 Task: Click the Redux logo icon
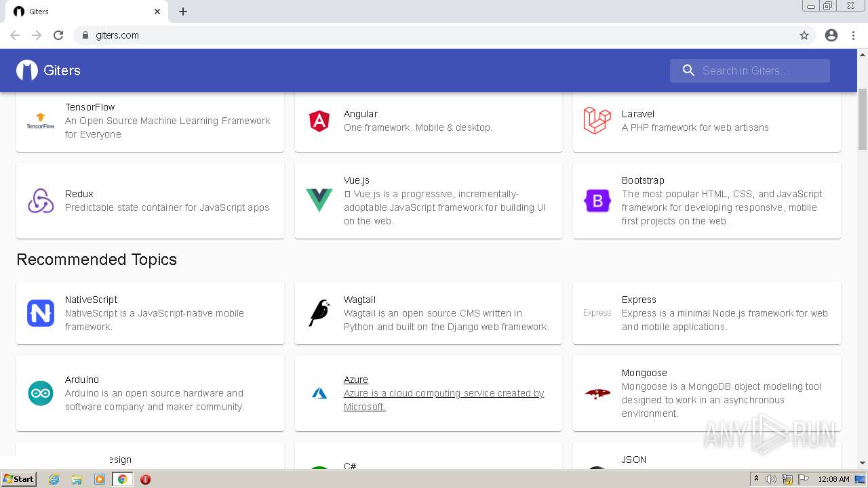tap(41, 201)
